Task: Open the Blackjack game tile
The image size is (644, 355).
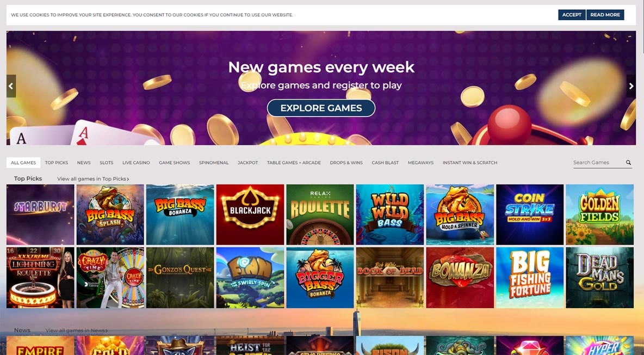Action: (x=250, y=215)
